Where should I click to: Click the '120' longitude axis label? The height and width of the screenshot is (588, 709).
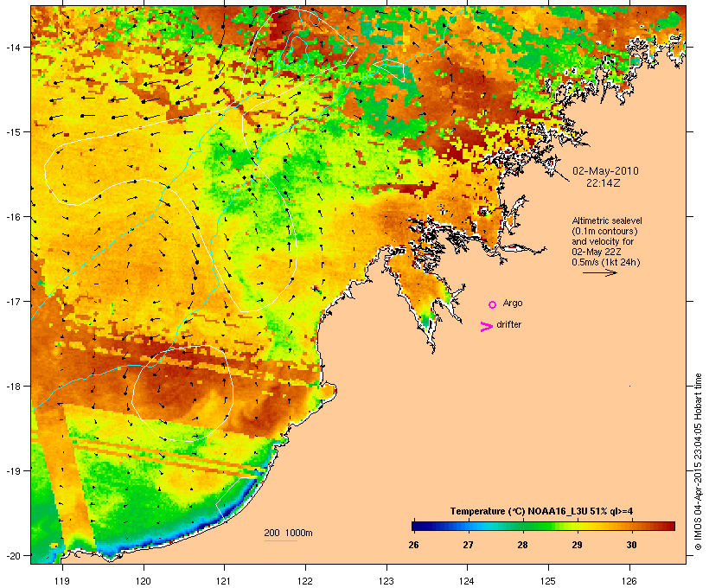pos(144,581)
